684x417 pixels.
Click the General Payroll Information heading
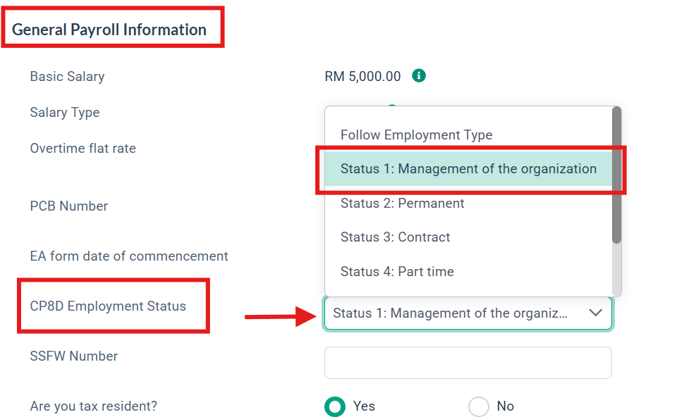click(109, 30)
